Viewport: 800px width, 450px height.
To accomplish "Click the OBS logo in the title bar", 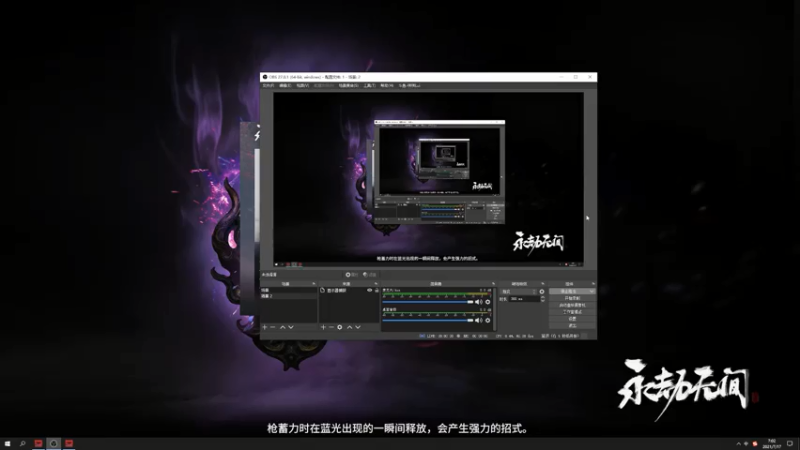I will click(265, 77).
